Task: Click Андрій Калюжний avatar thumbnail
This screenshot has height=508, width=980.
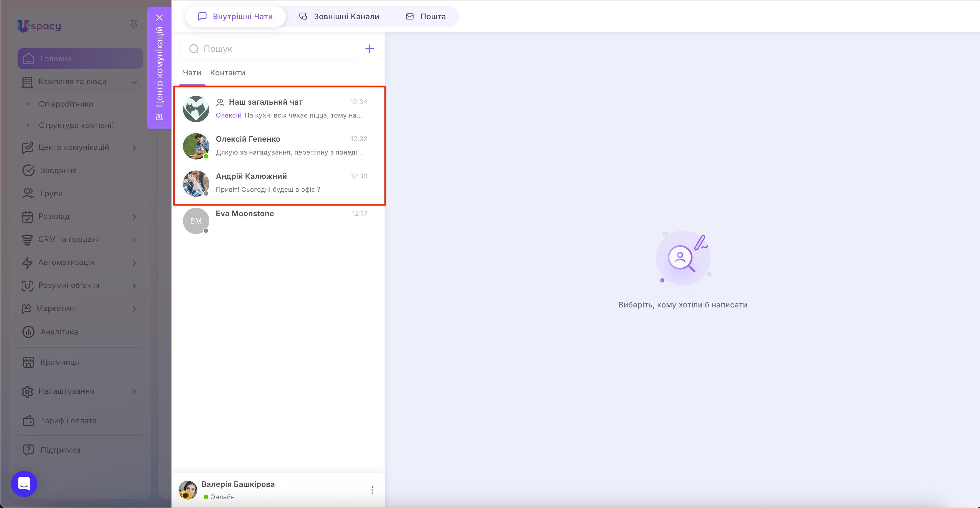Action: (196, 183)
